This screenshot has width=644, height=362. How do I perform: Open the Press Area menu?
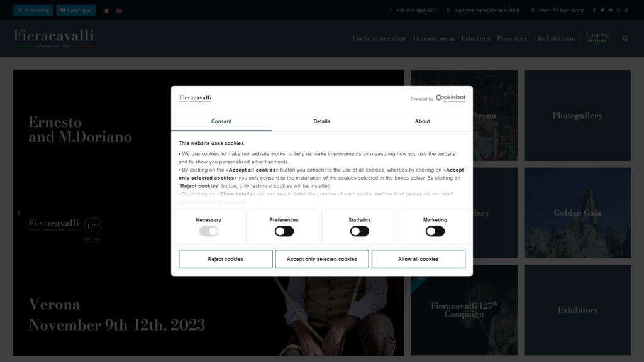pos(512,38)
